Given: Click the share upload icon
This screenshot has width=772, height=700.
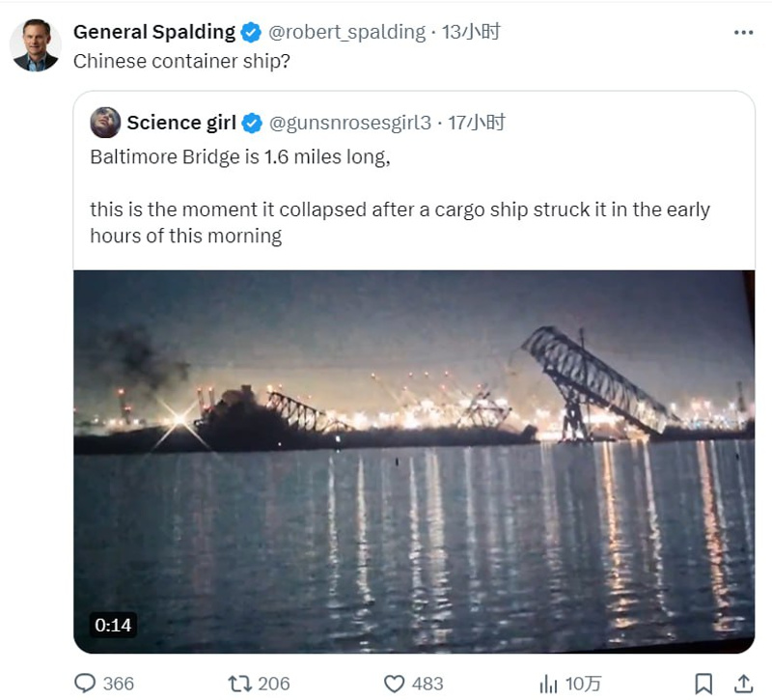Looking at the screenshot, I should (x=743, y=684).
